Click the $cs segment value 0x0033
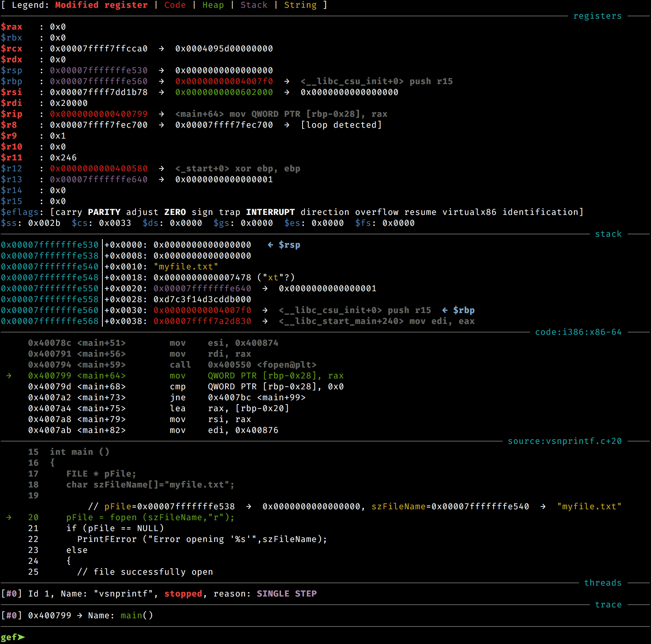651x644 pixels. click(x=115, y=223)
